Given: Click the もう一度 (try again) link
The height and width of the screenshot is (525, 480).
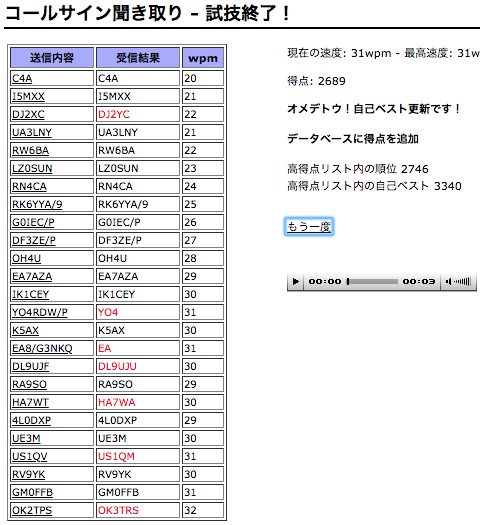Looking at the screenshot, I should (309, 227).
